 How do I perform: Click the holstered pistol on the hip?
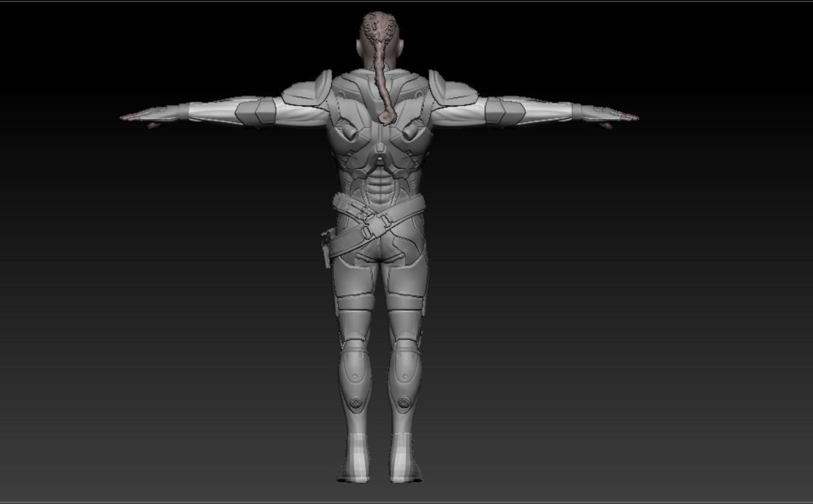[x=326, y=248]
